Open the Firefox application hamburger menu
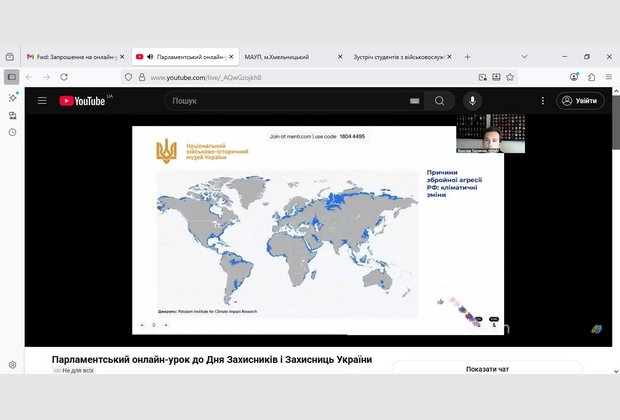This screenshot has width=620, height=420. pyautogui.click(x=609, y=77)
